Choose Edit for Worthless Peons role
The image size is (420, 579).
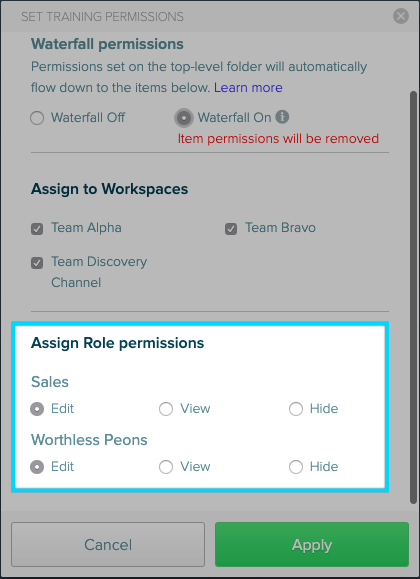tap(37, 467)
